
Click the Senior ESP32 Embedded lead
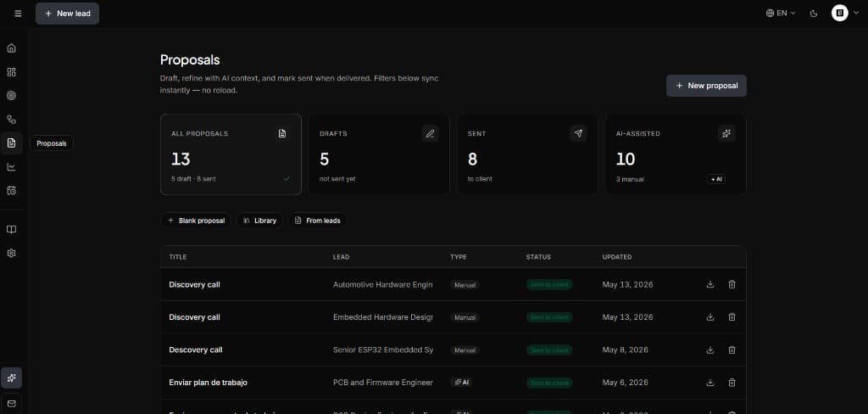click(382, 350)
